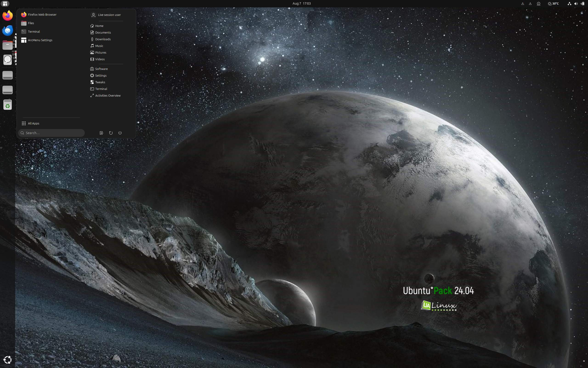
Task: Open Activities Overview
Action: tap(110, 96)
